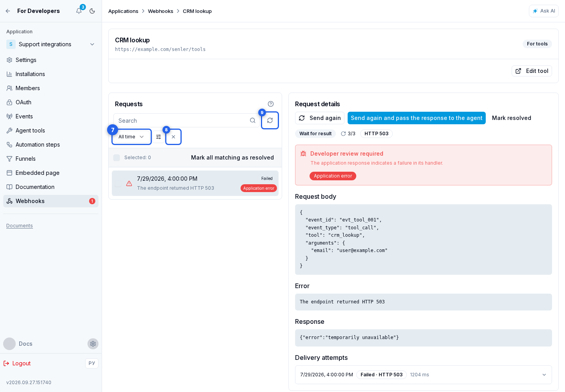Open the Embedded page section

(x=51, y=173)
